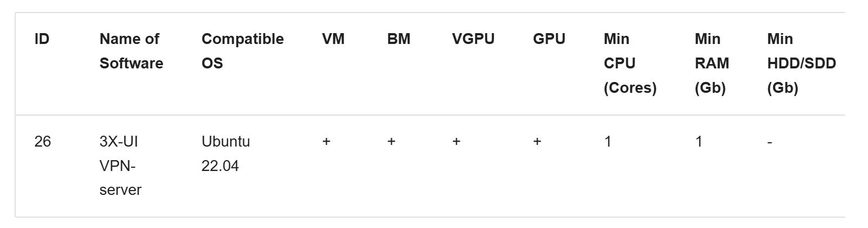Select the BM column header
This screenshot has height=228, width=868.
pos(399,39)
